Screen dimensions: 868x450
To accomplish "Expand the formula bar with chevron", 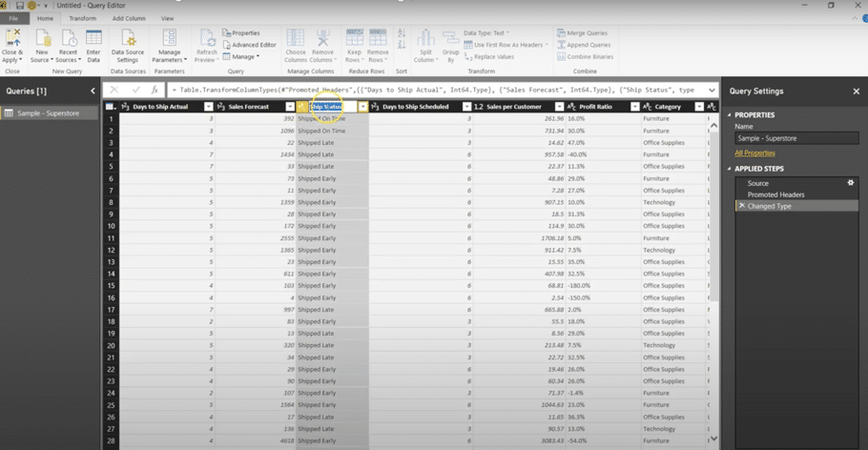I will 712,90.
